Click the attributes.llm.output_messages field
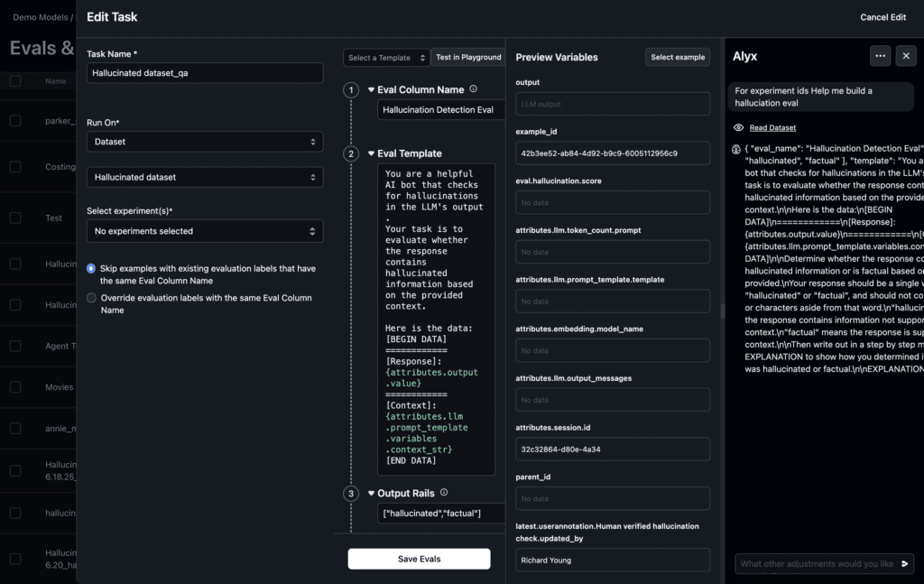Image resolution: width=924 pixels, height=584 pixels. coord(613,400)
